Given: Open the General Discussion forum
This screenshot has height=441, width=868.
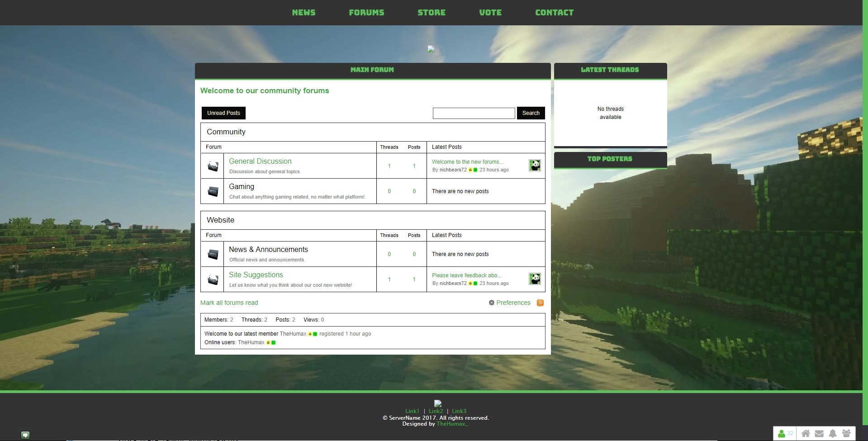Looking at the screenshot, I should pyautogui.click(x=260, y=161).
